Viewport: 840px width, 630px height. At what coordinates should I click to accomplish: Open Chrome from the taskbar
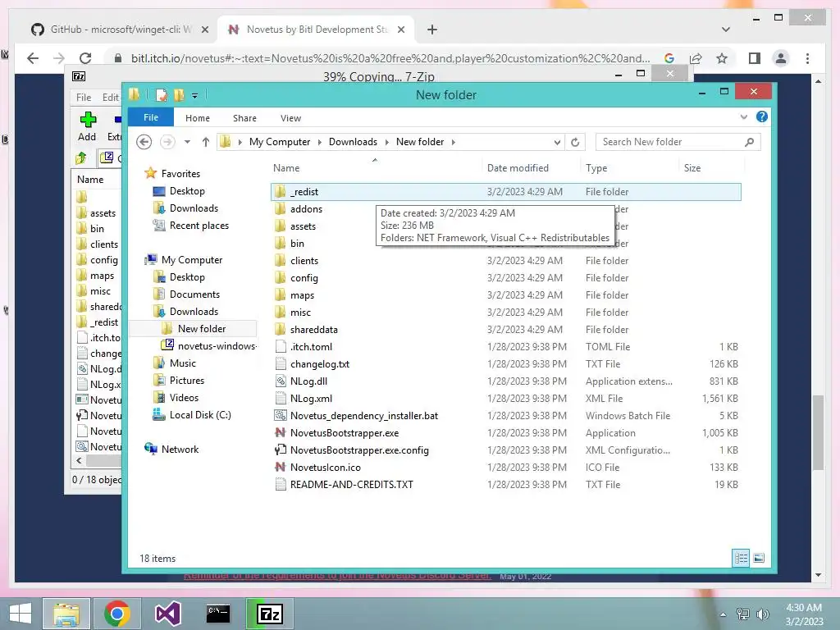117,614
